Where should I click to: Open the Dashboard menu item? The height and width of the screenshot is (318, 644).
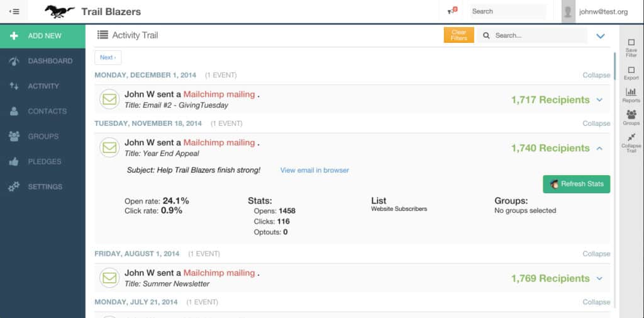(x=43, y=61)
